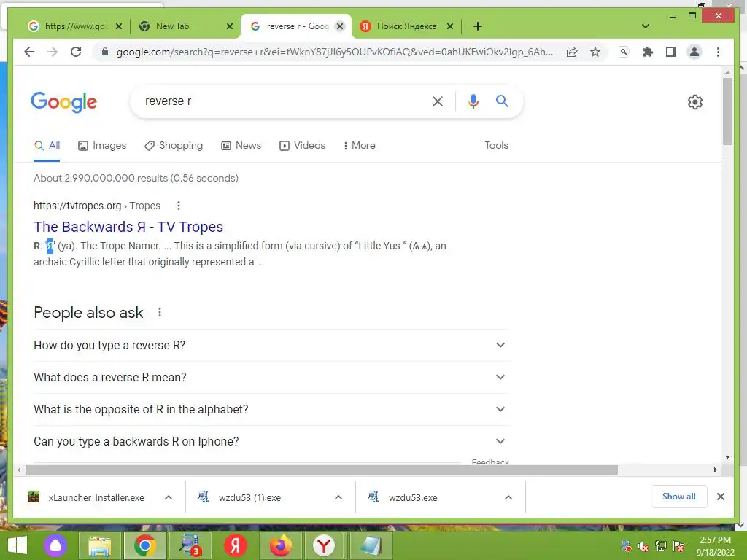Open wzdu53 (1).exe download options

pyautogui.click(x=338, y=497)
